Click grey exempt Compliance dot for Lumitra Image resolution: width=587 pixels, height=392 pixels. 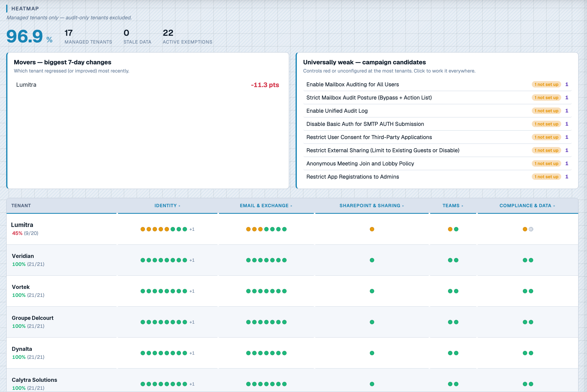point(531,229)
